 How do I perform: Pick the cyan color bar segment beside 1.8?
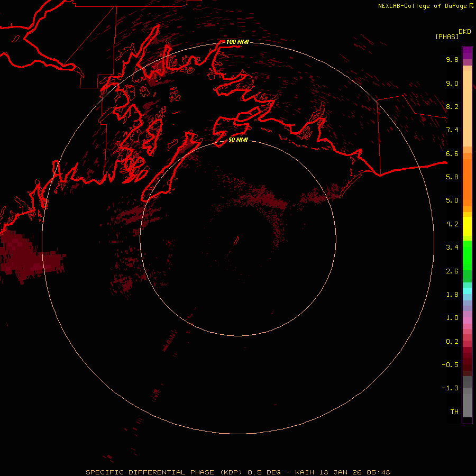(x=467, y=291)
